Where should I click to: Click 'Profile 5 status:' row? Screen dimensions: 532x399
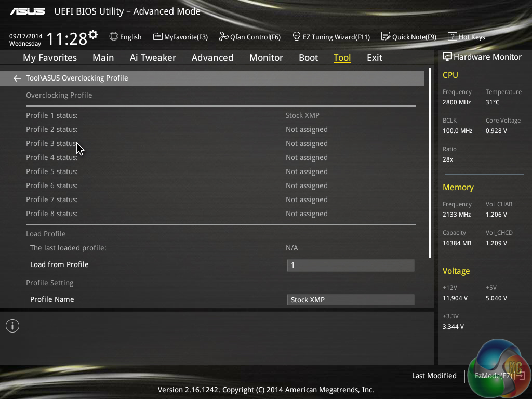220,171
